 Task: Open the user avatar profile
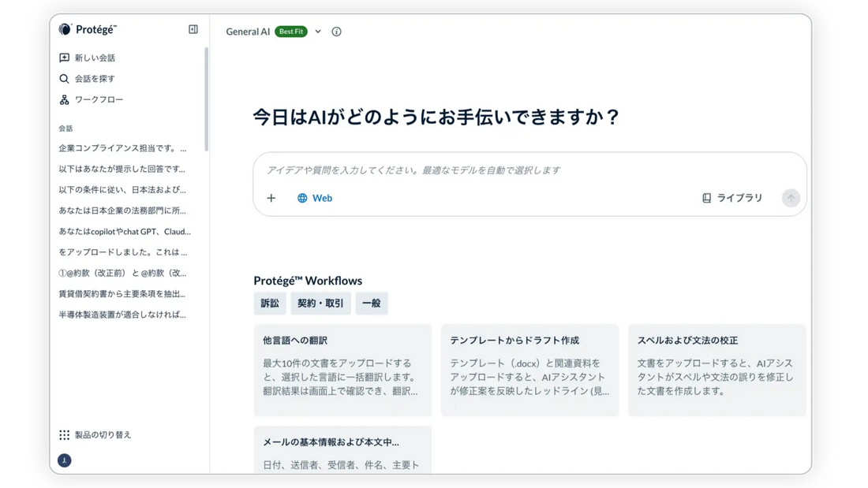point(64,460)
